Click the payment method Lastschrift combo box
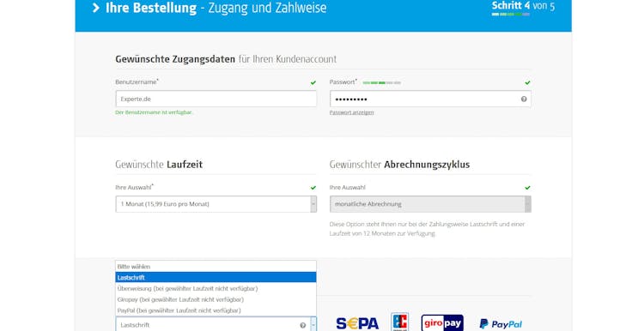This screenshot has width=644, height=331. [x=216, y=324]
